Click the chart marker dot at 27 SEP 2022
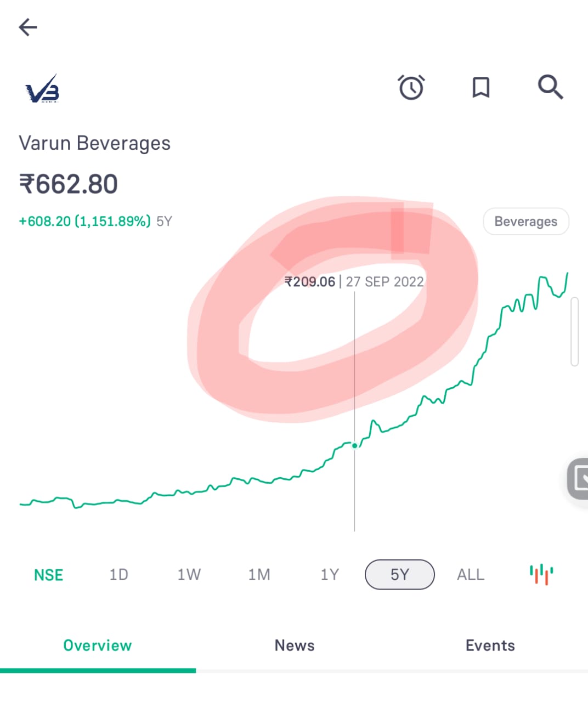 (354, 445)
